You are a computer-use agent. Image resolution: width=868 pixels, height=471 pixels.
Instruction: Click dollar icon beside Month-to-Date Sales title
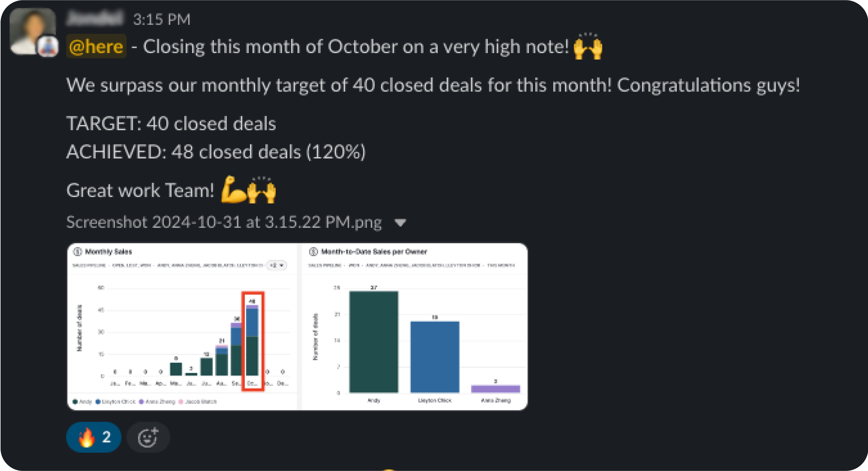(313, 252)
